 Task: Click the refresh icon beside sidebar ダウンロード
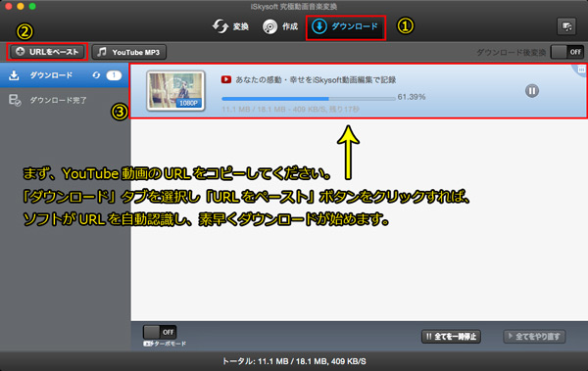(x=96, y=75)
